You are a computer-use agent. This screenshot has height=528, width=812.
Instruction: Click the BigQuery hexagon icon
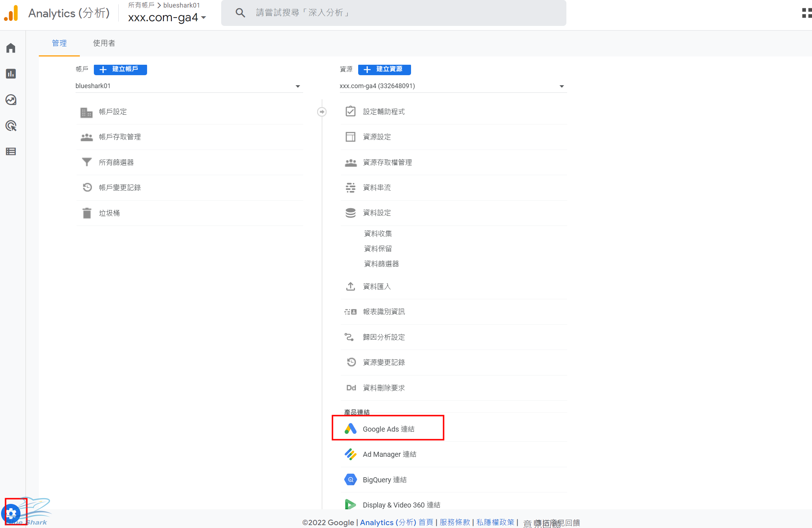(x=351, y=479)
